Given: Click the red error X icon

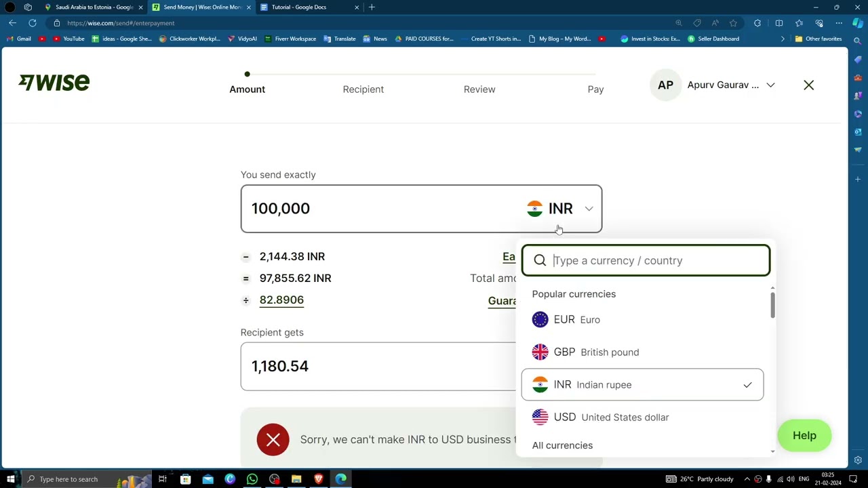Looking at the screenshot, I should [x=273, y=440].
